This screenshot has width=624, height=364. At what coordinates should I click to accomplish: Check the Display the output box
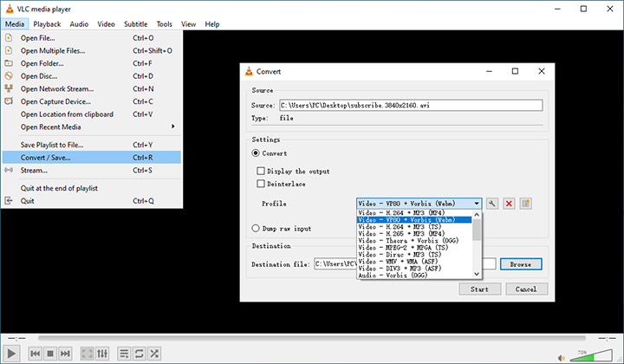coord(261,171)
